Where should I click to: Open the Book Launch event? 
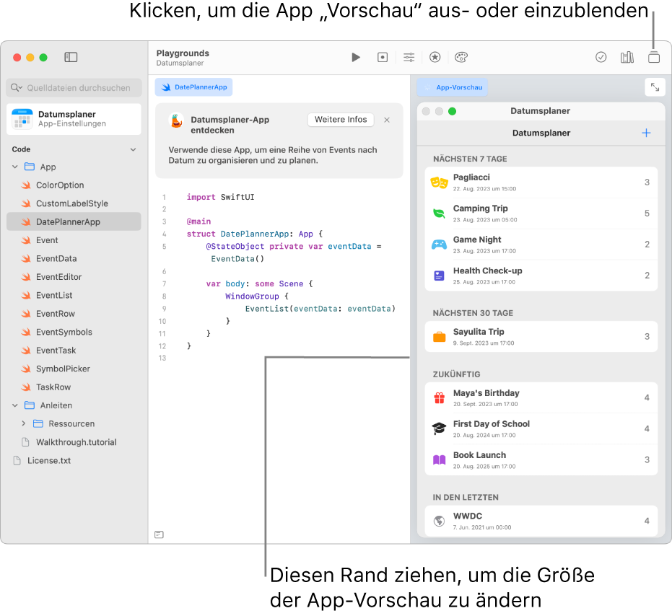[x=541, y=460]
